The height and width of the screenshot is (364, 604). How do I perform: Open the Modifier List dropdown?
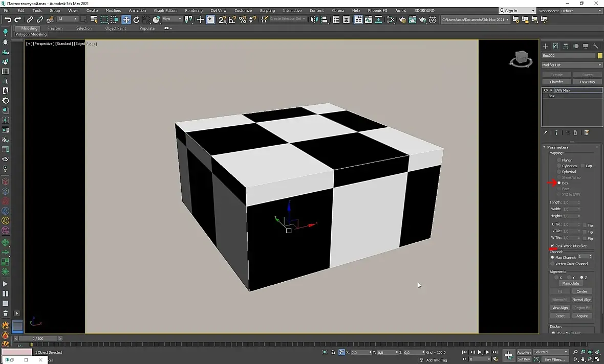[x=572, y=65]
